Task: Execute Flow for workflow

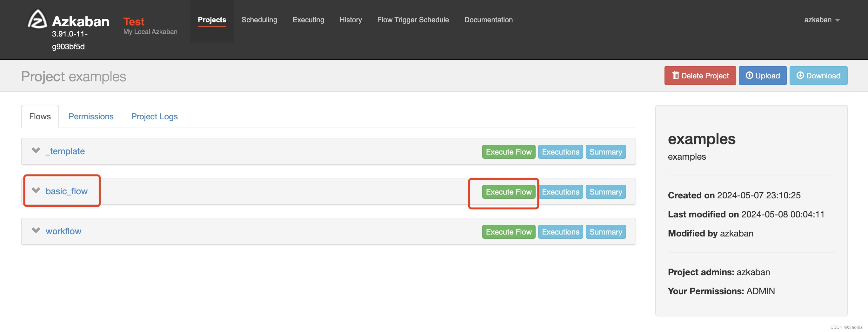Action: point(509,232)
